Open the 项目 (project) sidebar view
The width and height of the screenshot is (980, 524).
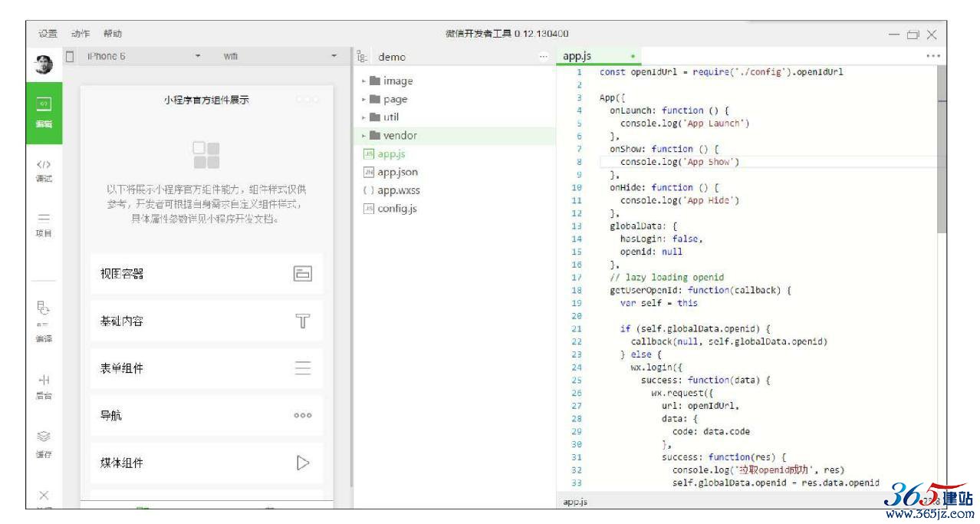pos(43,225)
